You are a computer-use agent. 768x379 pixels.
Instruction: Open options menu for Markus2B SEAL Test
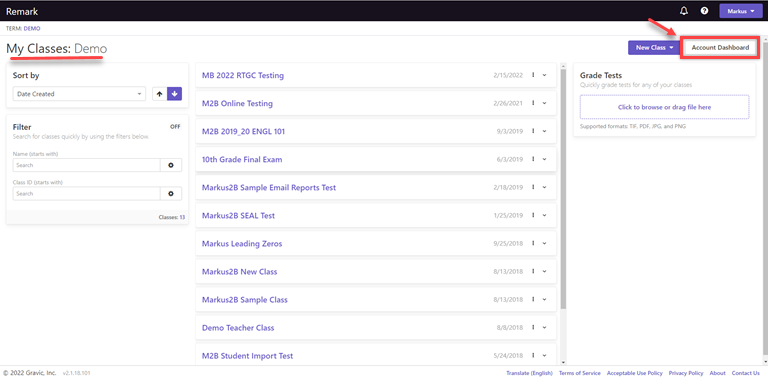(x=533, y=215)
